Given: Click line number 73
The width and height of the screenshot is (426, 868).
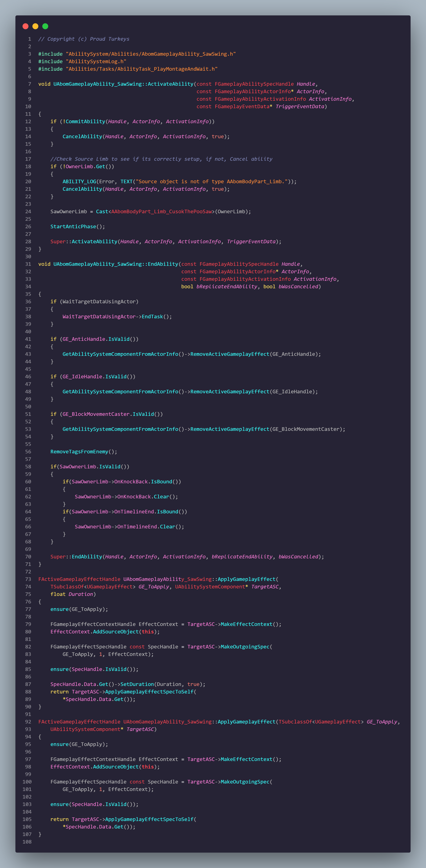Looking at the screenshot, I should pyautogui.click(x=28, y=579).
